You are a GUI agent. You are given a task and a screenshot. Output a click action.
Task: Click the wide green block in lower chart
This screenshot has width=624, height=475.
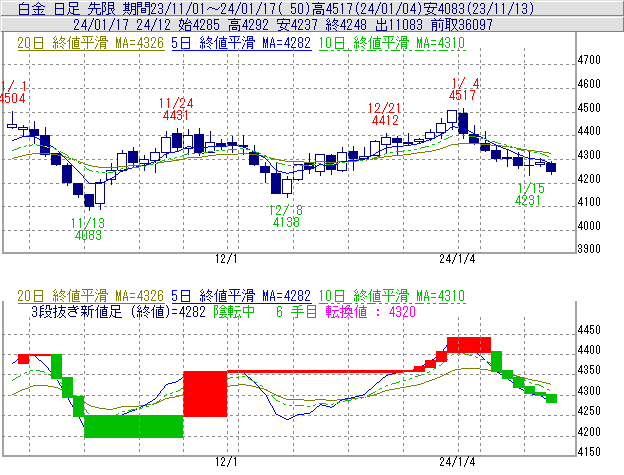coord(134,426)
